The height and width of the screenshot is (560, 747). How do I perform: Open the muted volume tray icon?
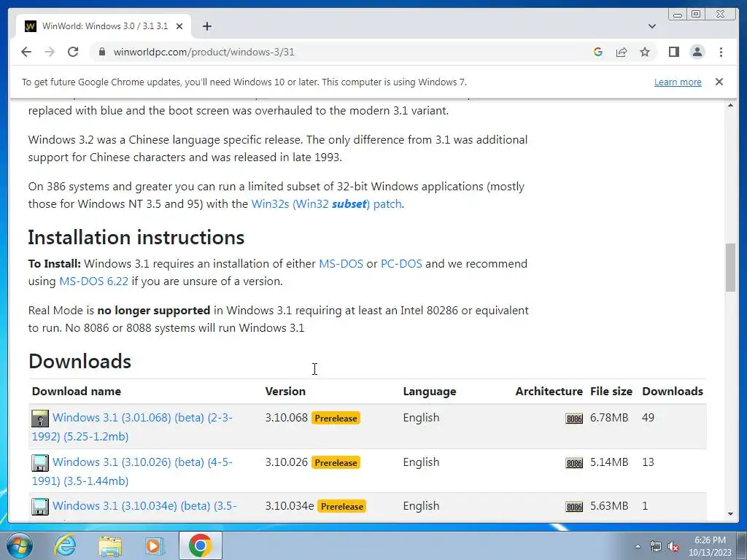point(673,547)
